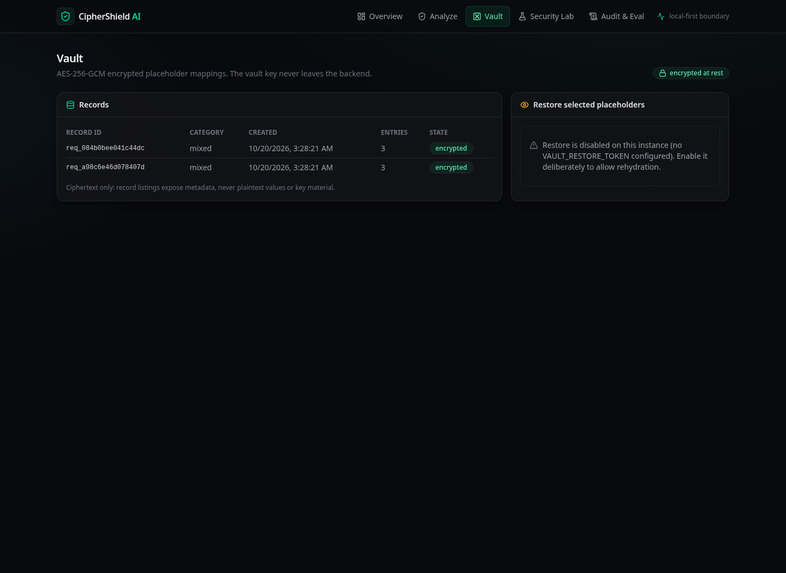Click the Records panel title
The width and height of the screenshot is (786, 573).
pos(94,105)
